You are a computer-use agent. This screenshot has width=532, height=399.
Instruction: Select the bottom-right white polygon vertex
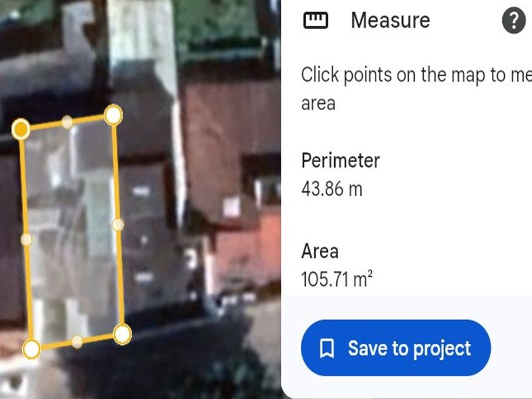(122, 334)
